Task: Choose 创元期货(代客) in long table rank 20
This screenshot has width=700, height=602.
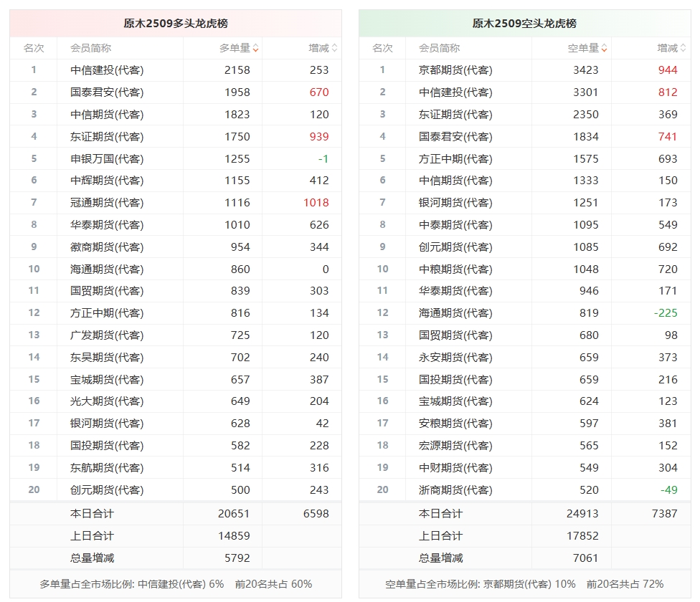Action: tap(107, 490)
